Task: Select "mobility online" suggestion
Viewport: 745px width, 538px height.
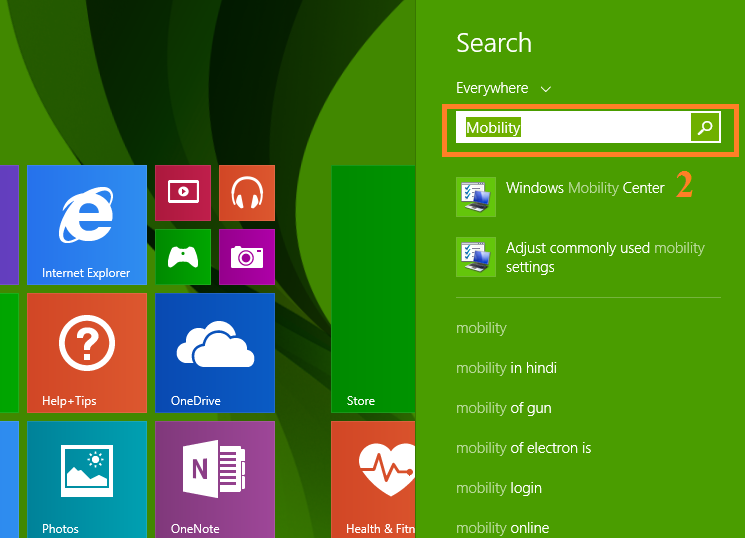Action: [503, 528]
